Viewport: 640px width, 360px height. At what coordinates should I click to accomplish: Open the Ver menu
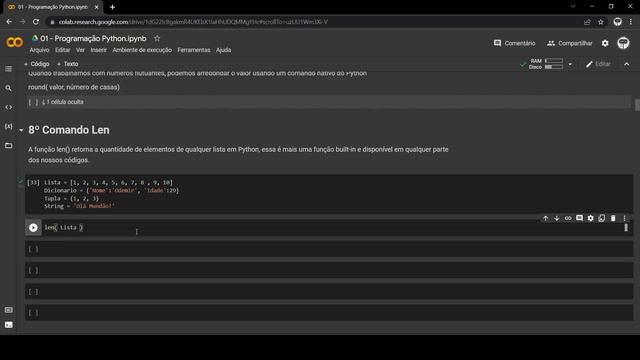click(80, 50)
